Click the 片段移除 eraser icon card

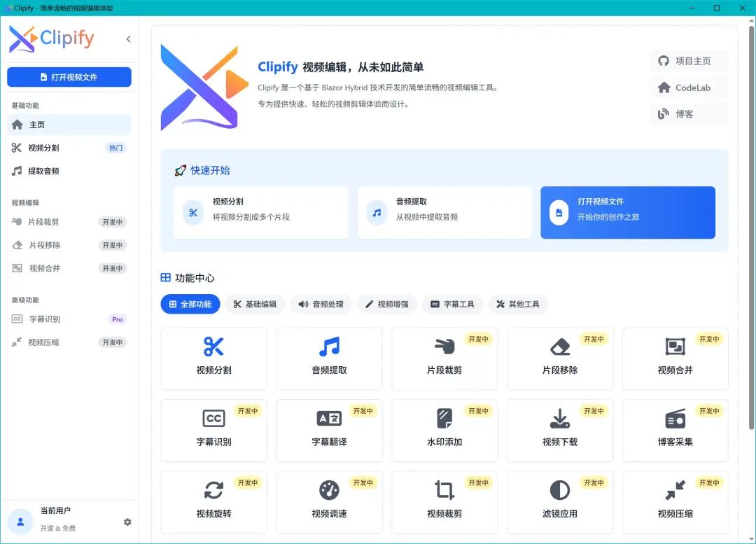click(560, 358)
